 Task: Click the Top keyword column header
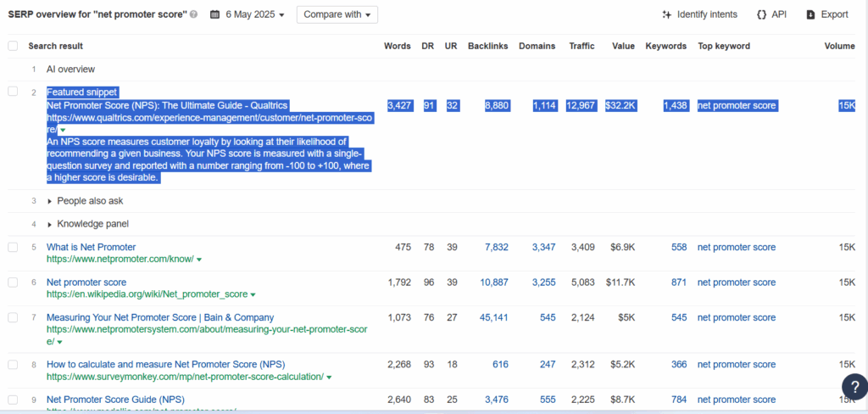click(x=724, y=46)
